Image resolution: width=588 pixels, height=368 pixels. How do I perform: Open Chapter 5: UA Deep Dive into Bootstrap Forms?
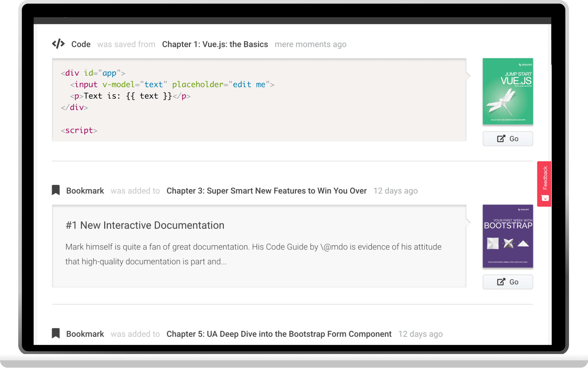click(x=279, y=334)
